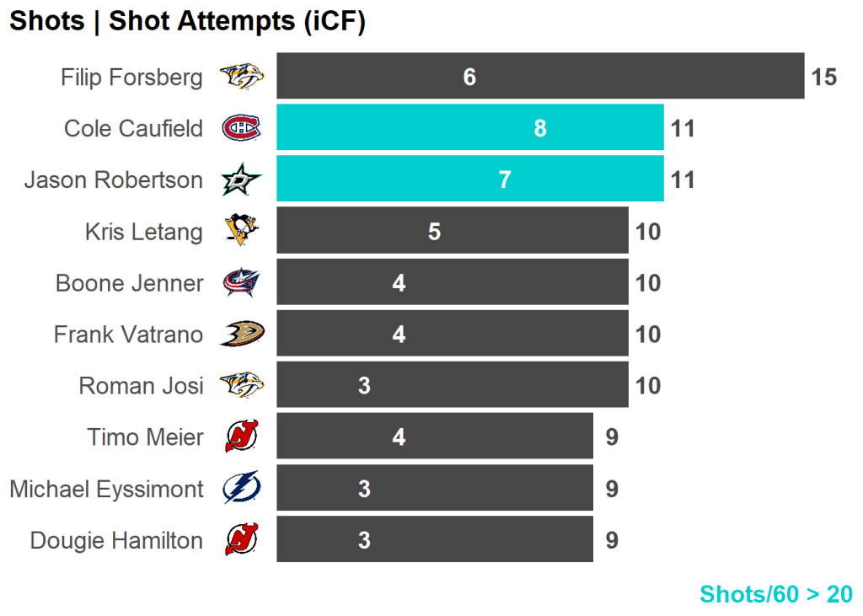Click the 15 shot attempts value for Forsberg
The width and height of the screenshot is (863, 616).
pos(823,78)
